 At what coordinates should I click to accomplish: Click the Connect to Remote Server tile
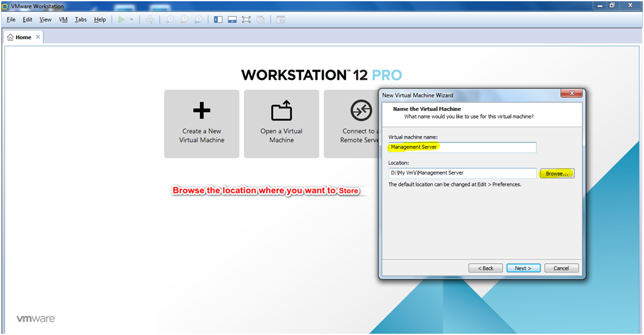[351, 124]
